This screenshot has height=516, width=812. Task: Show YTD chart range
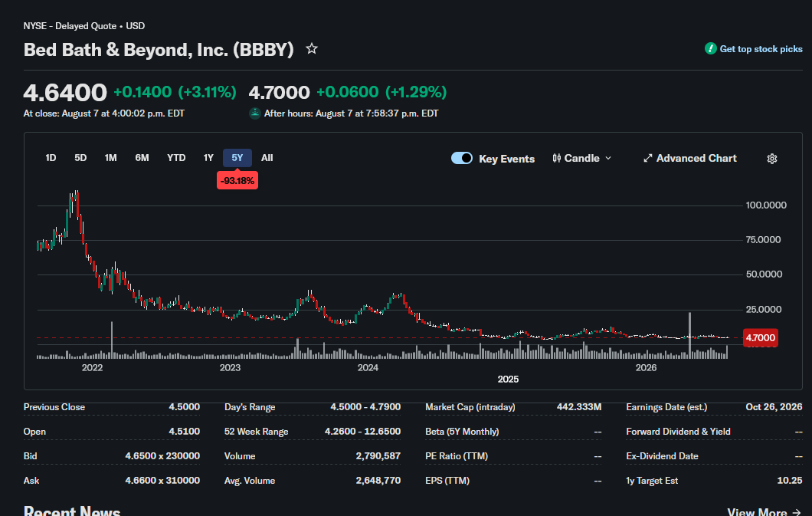pyautogui.click(x=176, y=158)
